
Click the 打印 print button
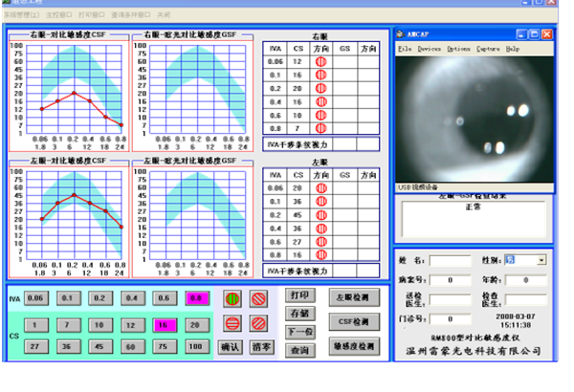click(299, 295)
